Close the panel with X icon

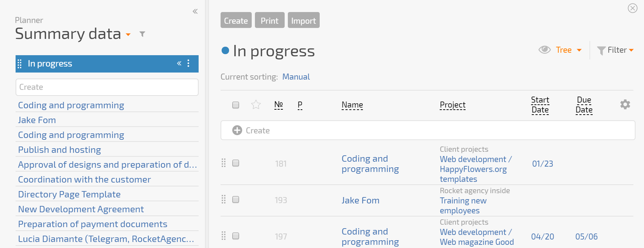click(632, 8)
